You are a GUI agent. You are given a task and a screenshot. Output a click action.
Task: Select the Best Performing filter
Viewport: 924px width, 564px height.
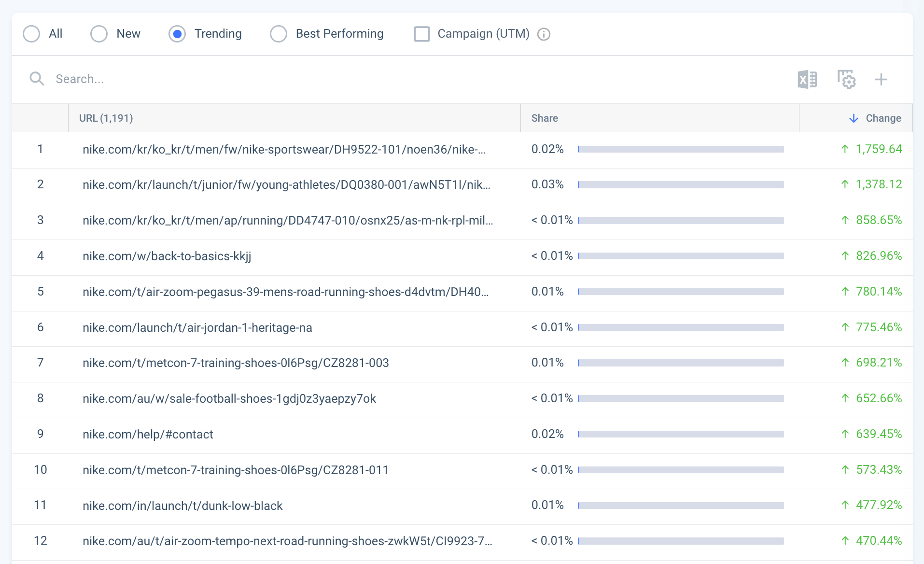[279, 34]
